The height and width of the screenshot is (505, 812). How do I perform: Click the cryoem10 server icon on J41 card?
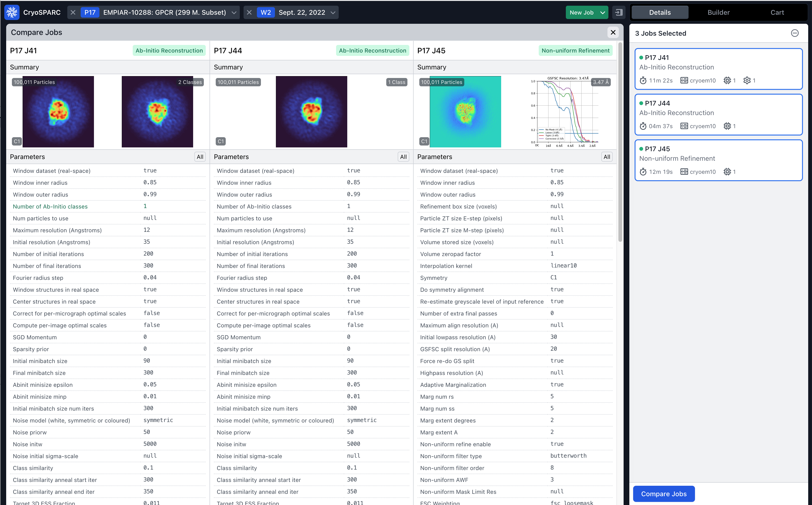(684, 81)
